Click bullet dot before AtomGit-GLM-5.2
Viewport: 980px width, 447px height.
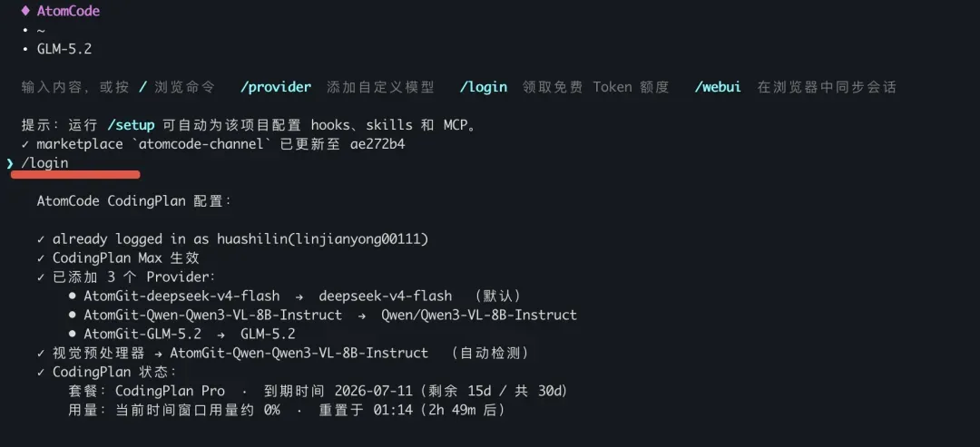coord(73,334)
